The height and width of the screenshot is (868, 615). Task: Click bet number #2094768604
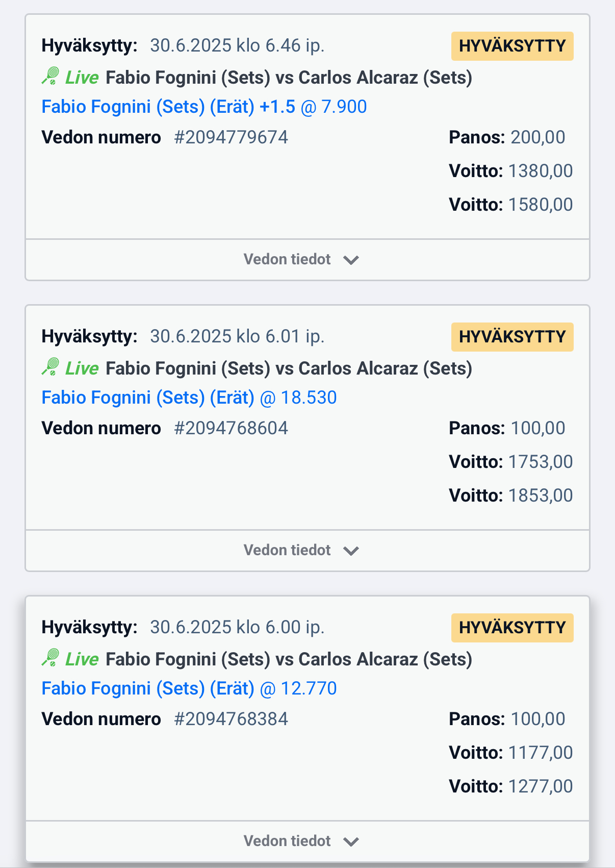tap(231, 428)
